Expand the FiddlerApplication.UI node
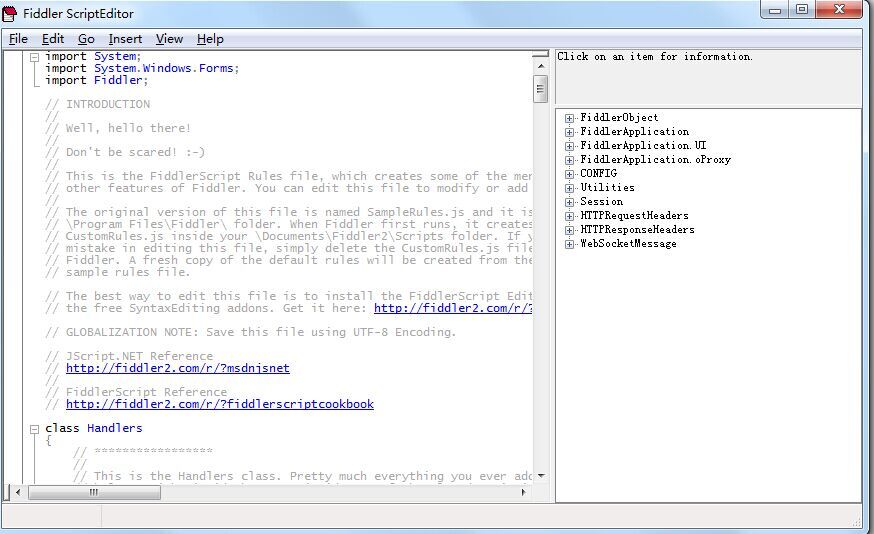Screen dimensions: 874x534 coord(569,146)
